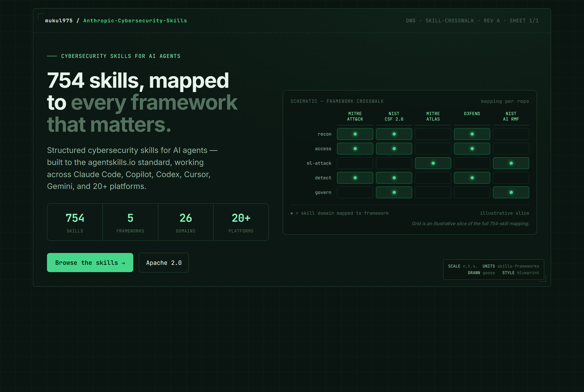The height and width of the screenshot is (392, 584).
Task: Select the access row D3FEND cell
Action: click(x=472, y=149)
